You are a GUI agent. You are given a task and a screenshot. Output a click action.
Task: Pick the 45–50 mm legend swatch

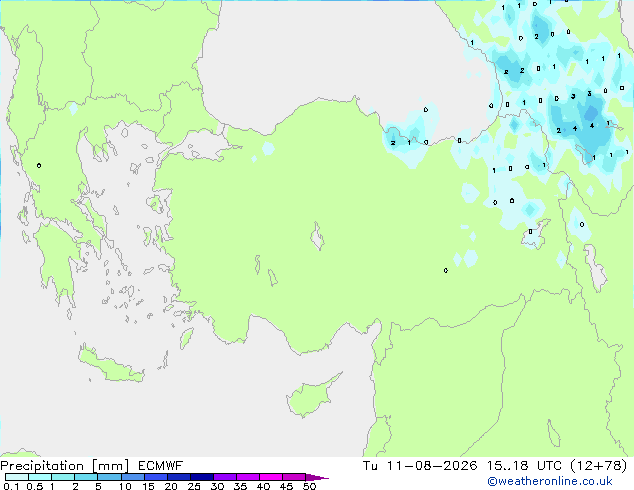294,477
